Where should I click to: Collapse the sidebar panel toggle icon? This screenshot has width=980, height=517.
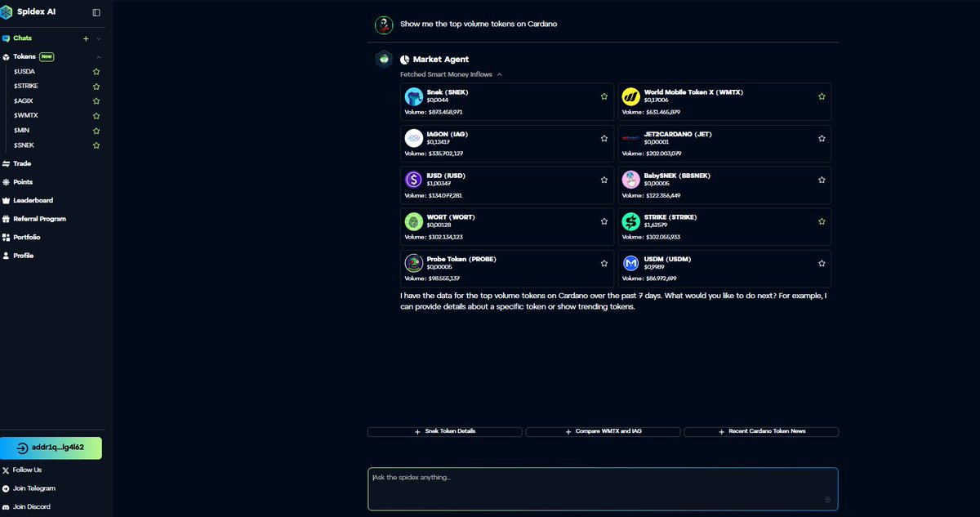click(x=96, y=12)
